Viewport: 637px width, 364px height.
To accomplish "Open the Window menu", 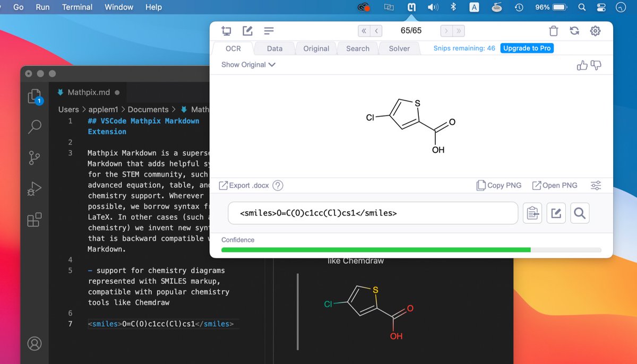I will [x=119, y=7].
